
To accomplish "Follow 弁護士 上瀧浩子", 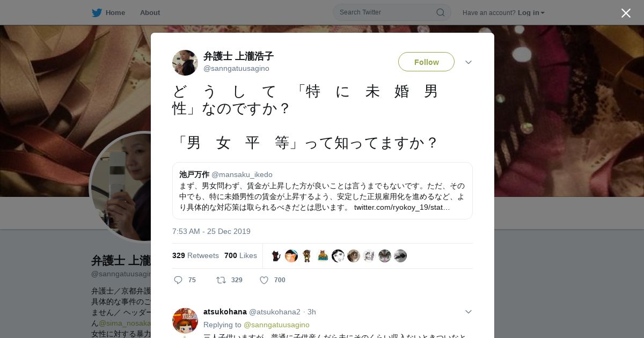I will [x=426, y=62].
